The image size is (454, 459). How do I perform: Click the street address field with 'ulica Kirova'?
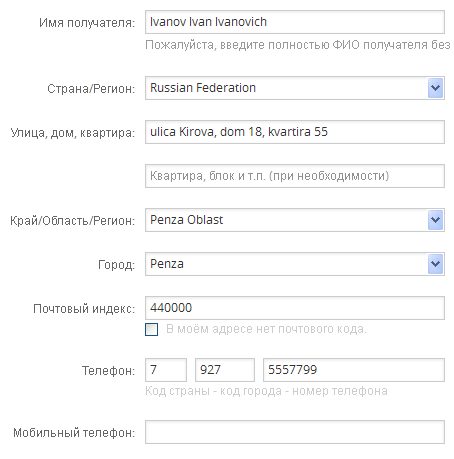[295, 132]
